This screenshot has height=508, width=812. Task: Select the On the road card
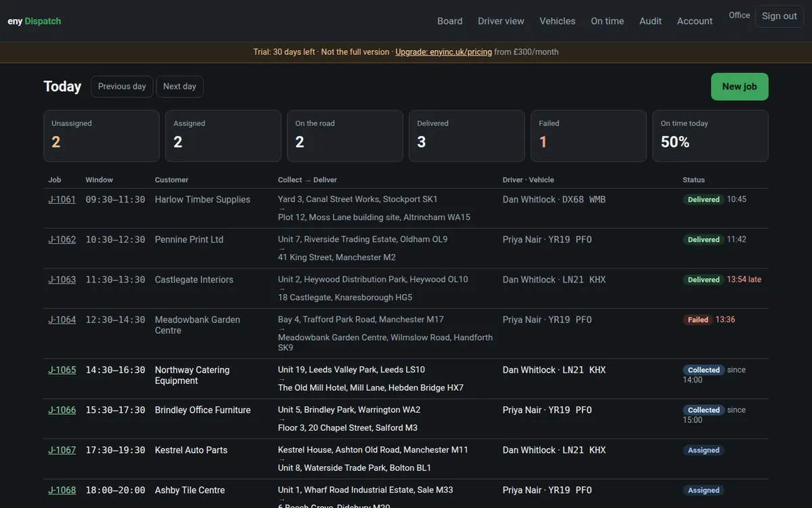pyautogui.click(x=345, y=136)
